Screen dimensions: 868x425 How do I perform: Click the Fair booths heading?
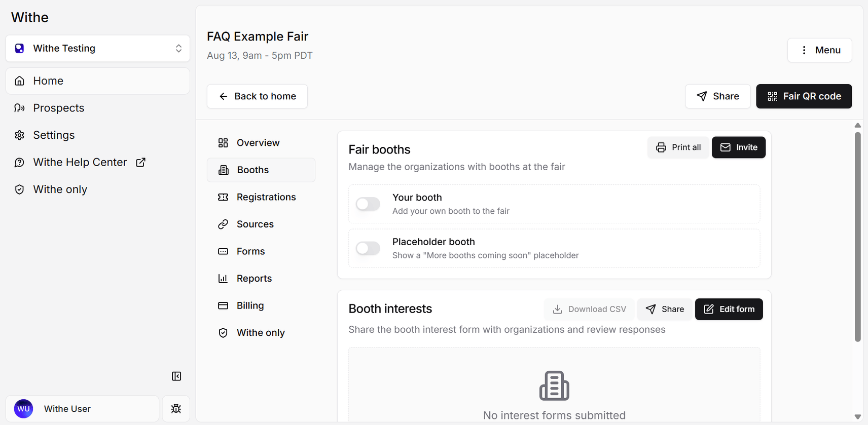click(379, 150)
